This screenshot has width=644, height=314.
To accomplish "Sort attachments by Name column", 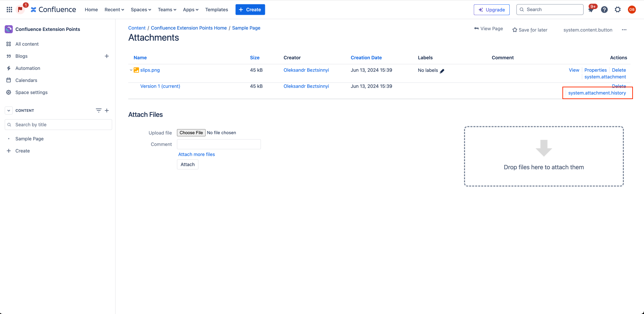I will [140, 58].
